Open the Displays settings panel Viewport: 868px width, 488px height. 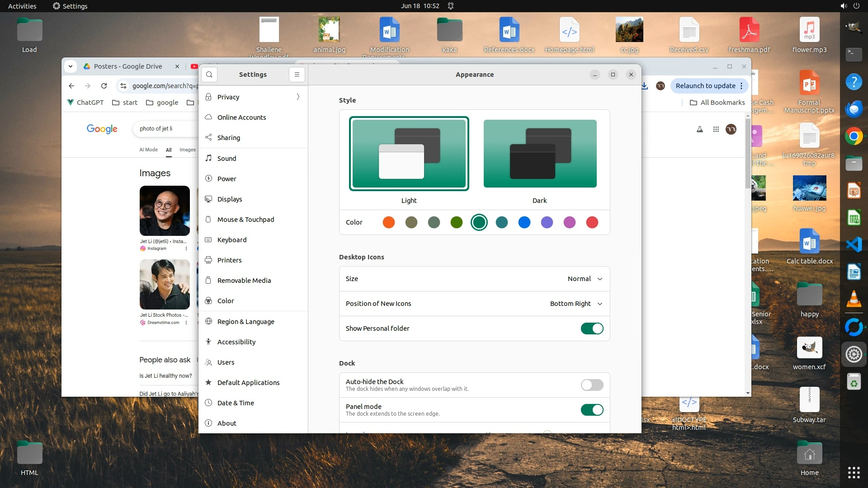click(x=230, y=199)
